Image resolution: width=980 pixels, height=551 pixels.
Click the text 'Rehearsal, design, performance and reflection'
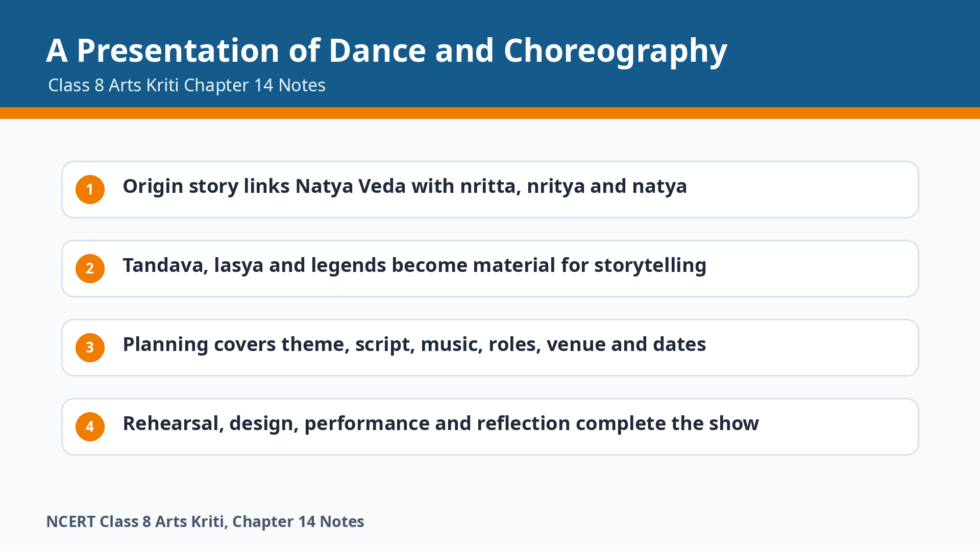coord(347,423)
